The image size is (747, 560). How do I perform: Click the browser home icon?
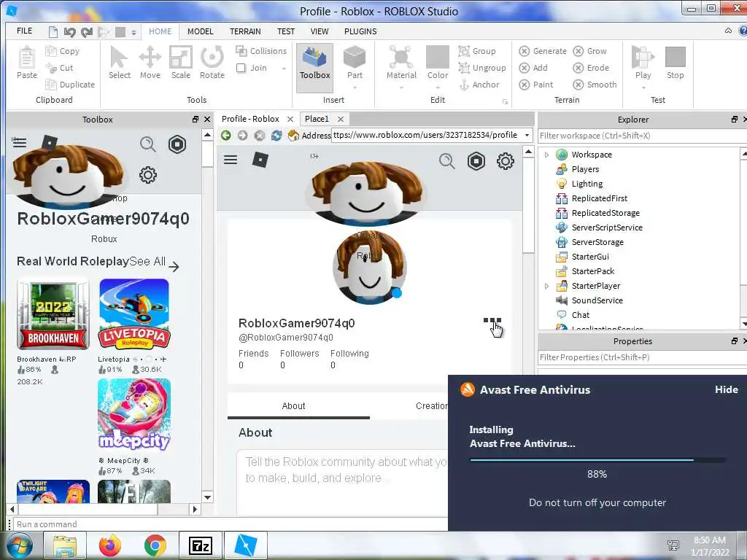[293, 135]
